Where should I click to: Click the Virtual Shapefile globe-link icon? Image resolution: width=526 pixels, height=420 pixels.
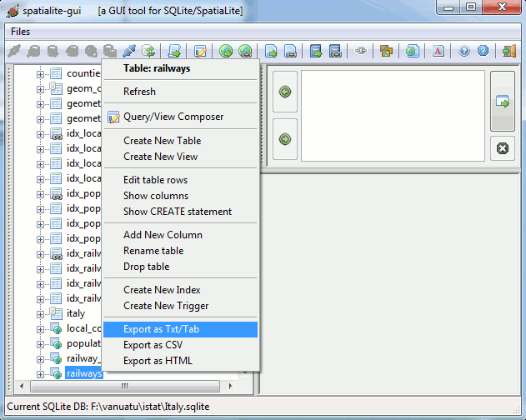pos(245,51)
